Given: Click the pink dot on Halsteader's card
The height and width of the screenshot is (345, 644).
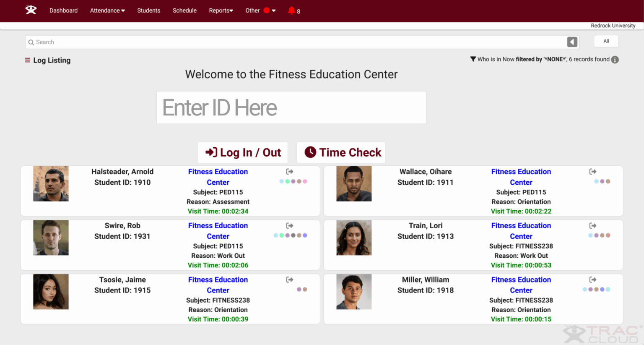Looking at the screenshot, I should 305,182.
